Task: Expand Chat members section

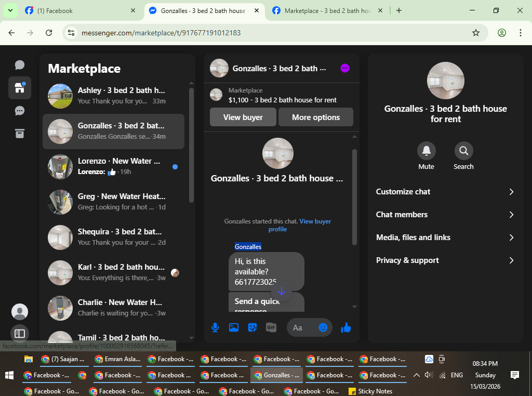Action: point(445,215)
